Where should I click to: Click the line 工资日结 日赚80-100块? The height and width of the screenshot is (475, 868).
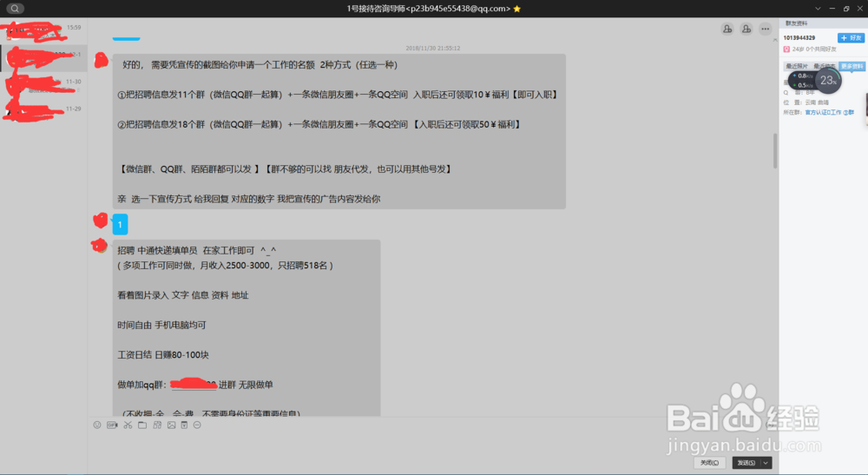click(x=163, y=355)
